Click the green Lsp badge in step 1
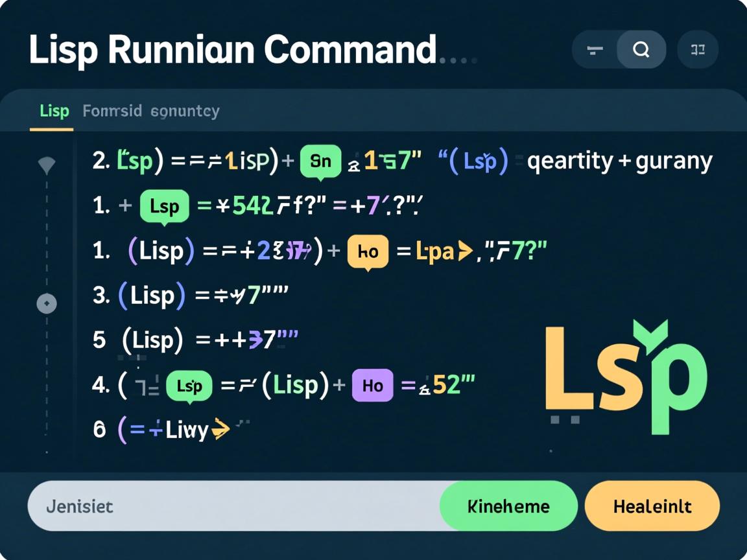Viewport: 747px width, 560px height. (x=165, y=205)
